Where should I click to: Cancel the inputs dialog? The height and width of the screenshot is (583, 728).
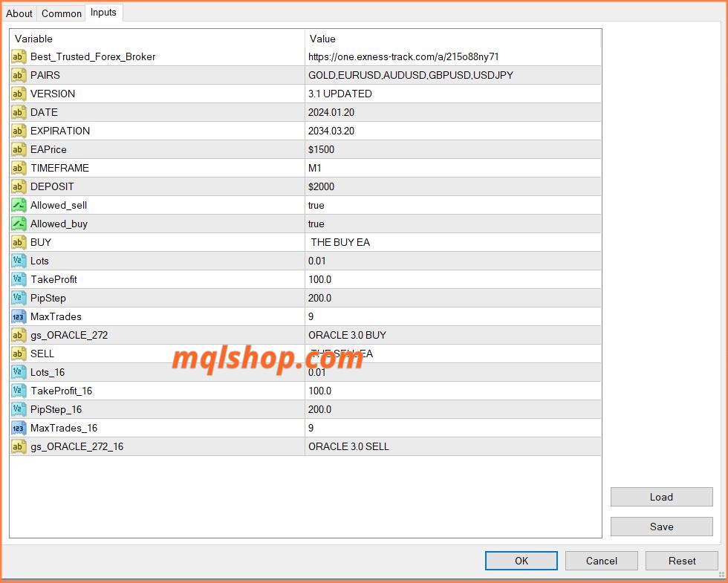click(601, 561)
